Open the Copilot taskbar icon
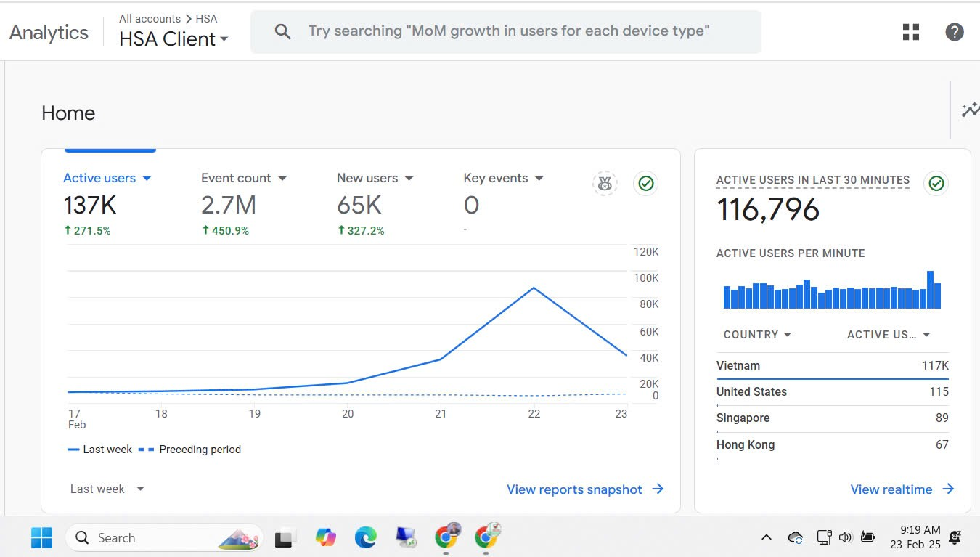Image resolution: width=980 pixels, height=557 pixels. (326, 537)
